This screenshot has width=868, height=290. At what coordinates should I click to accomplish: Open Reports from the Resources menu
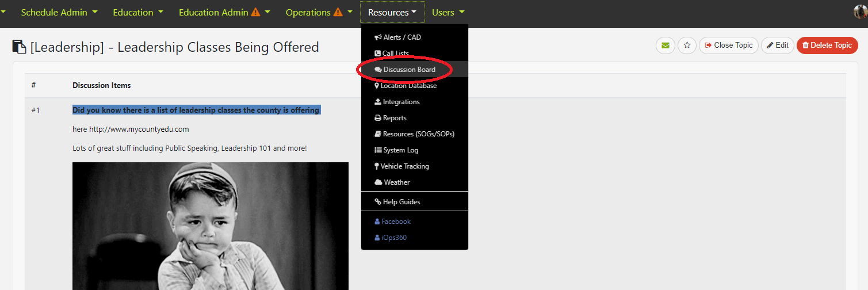click(415, 118)
